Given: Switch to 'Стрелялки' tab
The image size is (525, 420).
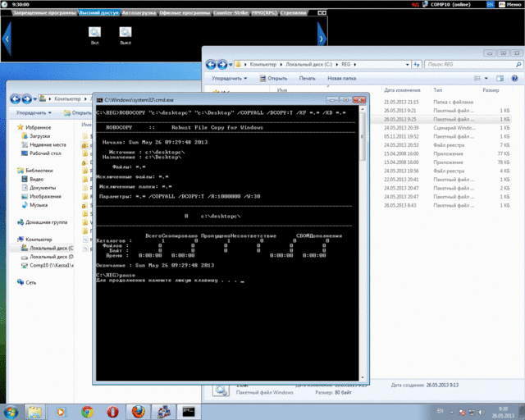Looking at the screenshot, I should (x=293, y=13).
